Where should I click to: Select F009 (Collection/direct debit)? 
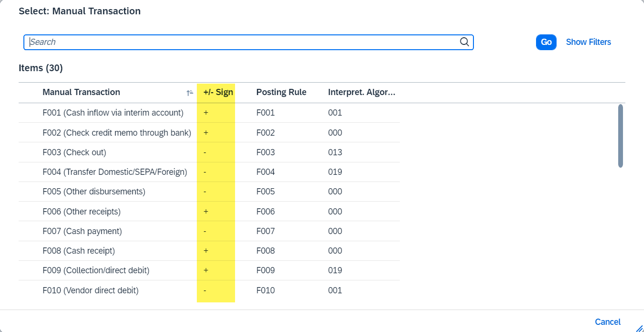(96, 270)
